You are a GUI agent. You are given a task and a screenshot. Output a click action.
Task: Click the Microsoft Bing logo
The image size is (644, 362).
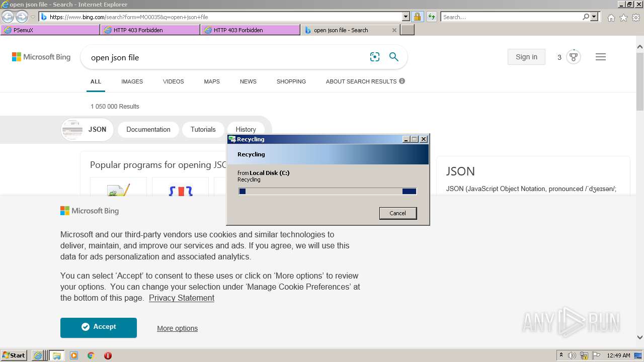[41, 57]
